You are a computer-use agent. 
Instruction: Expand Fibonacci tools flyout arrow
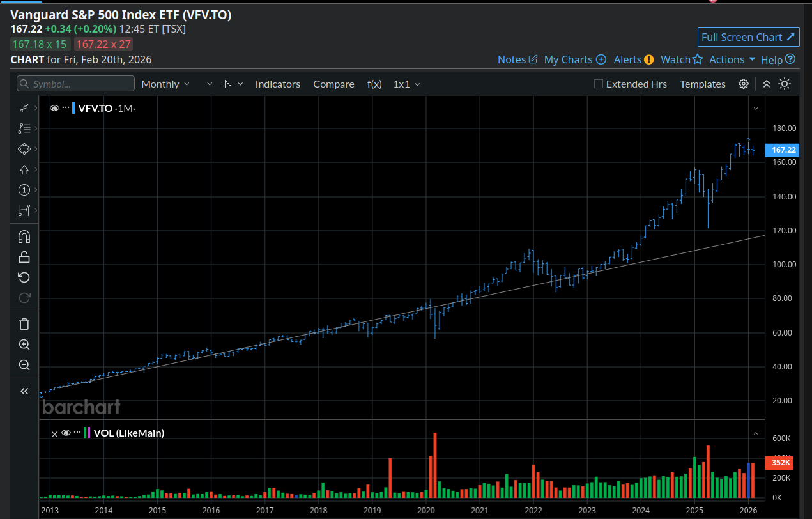point(35,129)
